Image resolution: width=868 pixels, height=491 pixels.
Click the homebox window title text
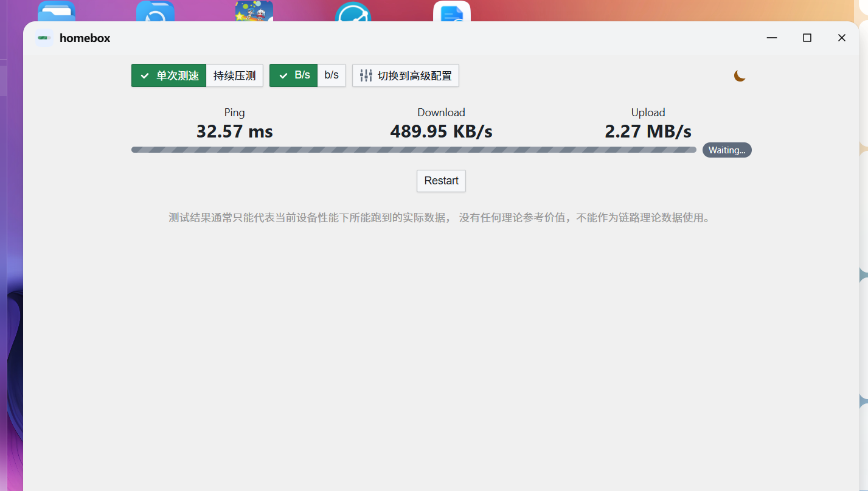click(x=85, y=38)
